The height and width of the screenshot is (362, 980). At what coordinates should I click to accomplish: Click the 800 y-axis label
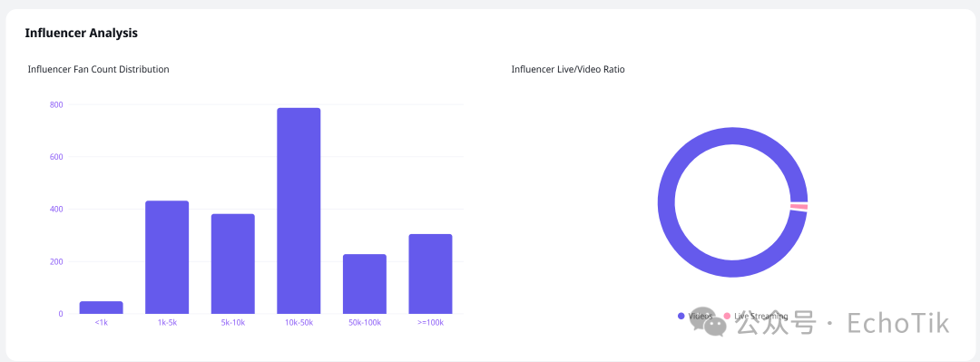(56, 104)
